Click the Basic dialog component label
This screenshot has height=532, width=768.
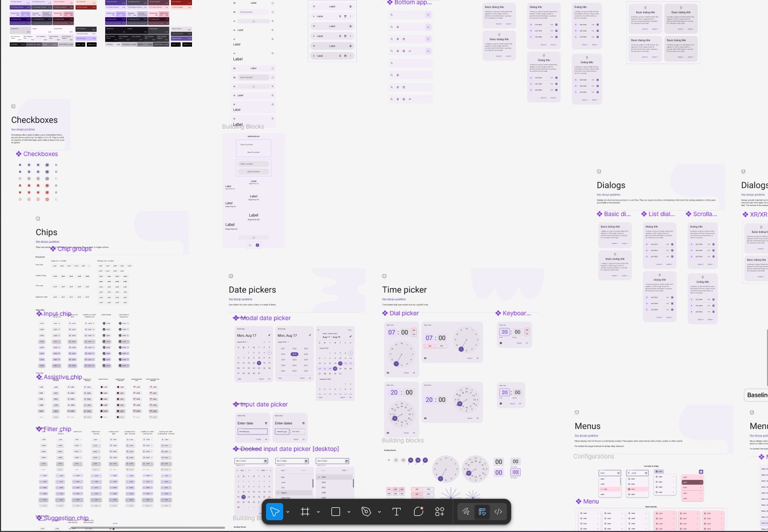617,214
